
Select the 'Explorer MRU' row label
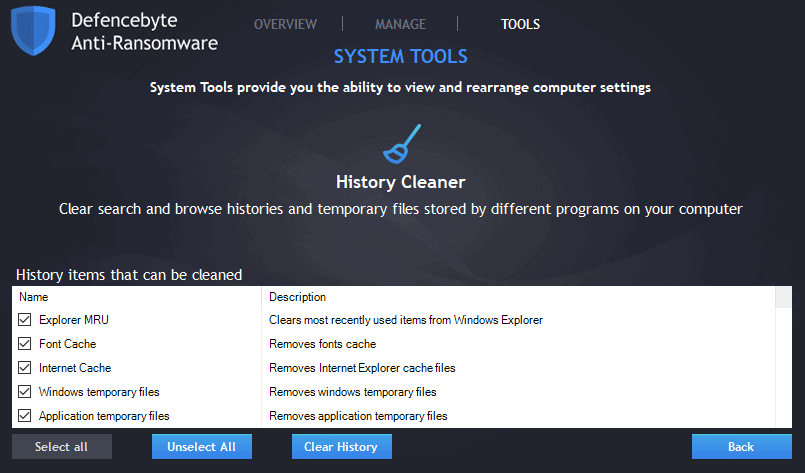pyautogui.click(x=74, y=320)
